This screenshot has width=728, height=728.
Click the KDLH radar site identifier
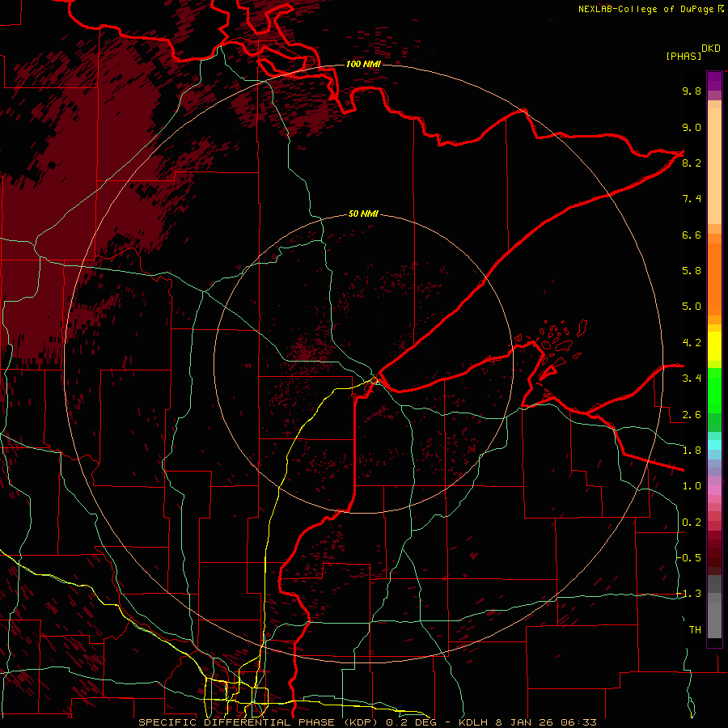tap(475, 722)
